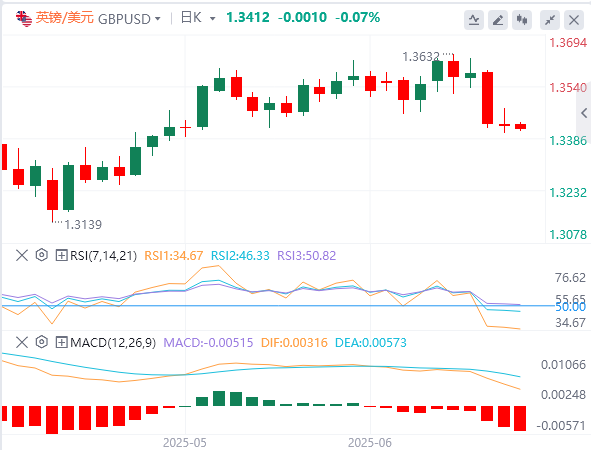Screen dimensions: 591x450
Task: Open the GBPUSD symbol dropdown arrow
Action: [158, 18]
